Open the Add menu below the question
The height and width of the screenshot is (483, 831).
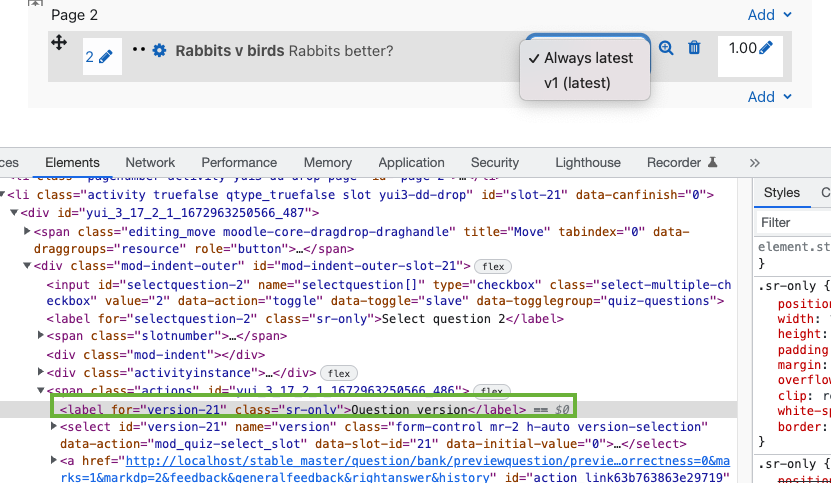770,97
